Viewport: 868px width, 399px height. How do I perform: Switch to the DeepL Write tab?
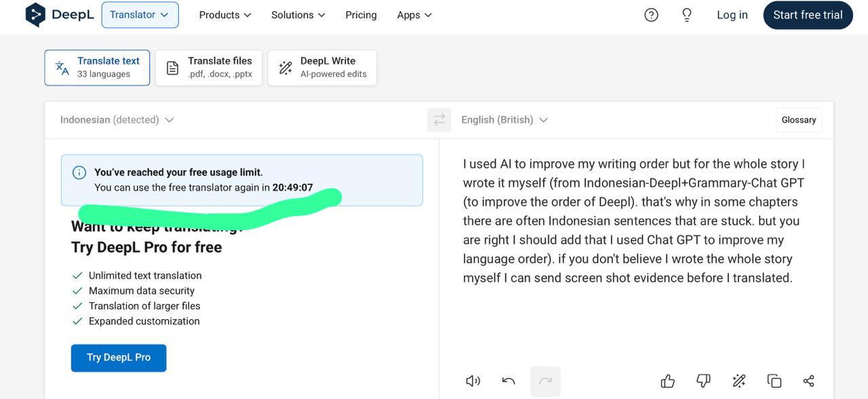pyautogui.click(x=322, y=68)
